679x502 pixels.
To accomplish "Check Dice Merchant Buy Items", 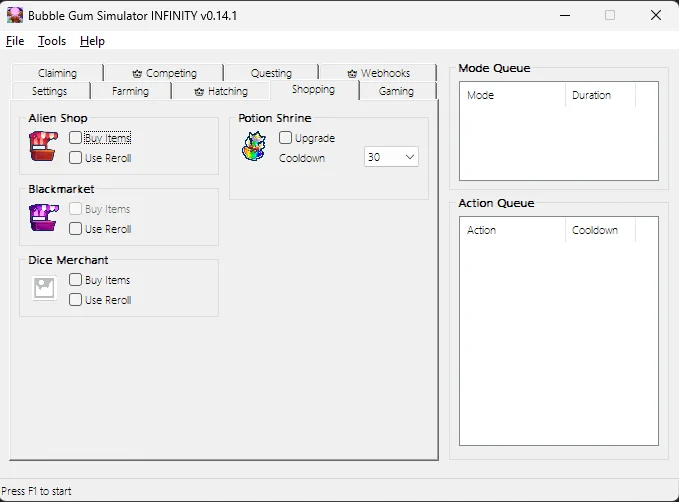I will 75,280.
